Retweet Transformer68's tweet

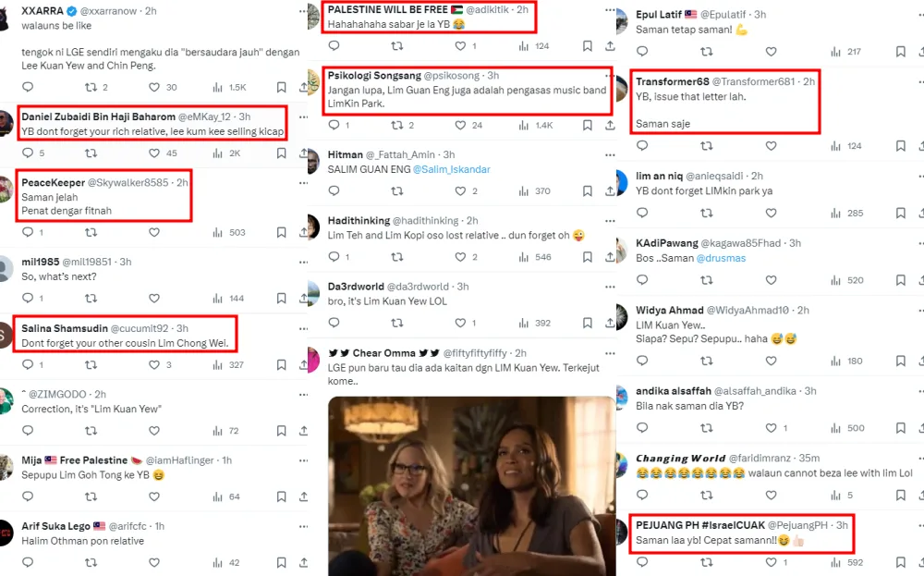707,146
